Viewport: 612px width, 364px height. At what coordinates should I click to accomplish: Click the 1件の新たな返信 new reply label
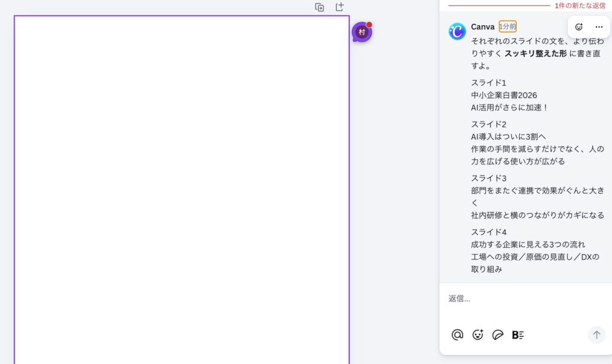[x=579, y=5]
